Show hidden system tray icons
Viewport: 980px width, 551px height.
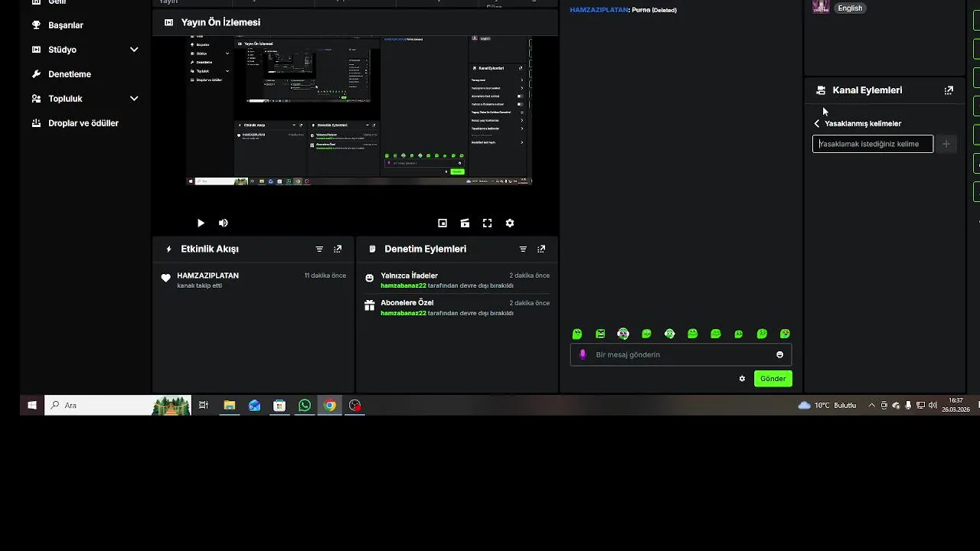(x=871, y=406)
